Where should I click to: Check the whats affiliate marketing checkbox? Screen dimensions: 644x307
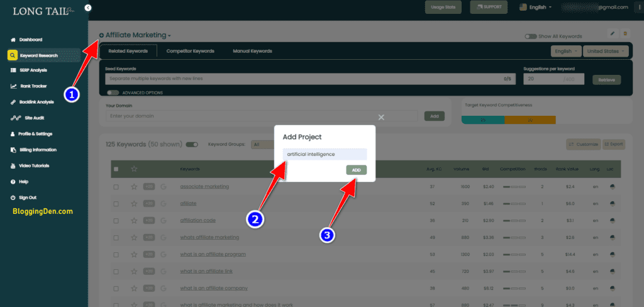[116, 238]
